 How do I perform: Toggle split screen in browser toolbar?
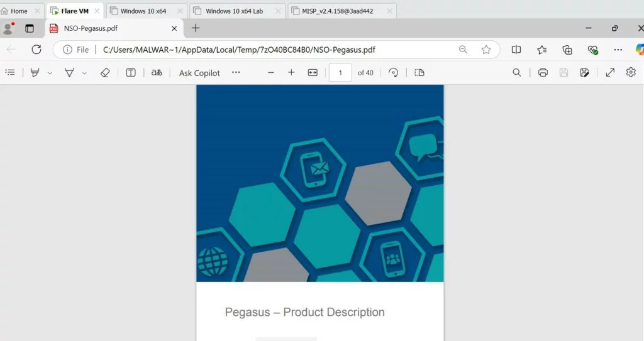pyautogui.click(x=516, y=50)
